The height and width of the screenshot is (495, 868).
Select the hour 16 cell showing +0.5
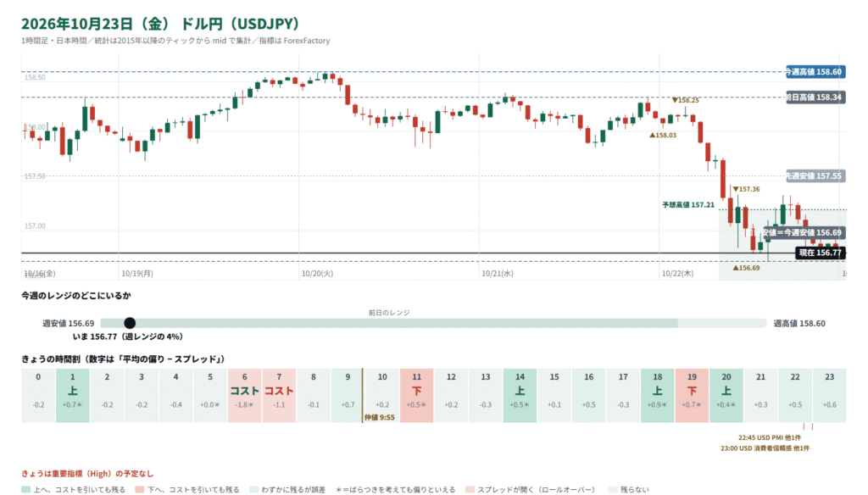pyautogui.click(x=588, y=395)
